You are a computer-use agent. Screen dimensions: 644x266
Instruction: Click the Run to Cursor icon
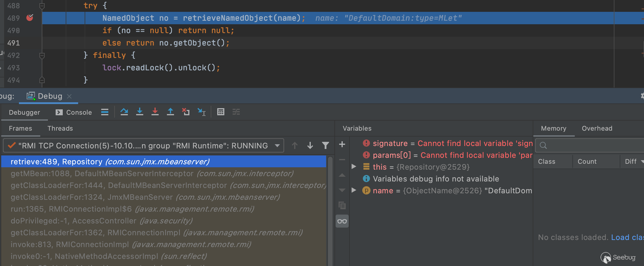[x=202, y=112]
